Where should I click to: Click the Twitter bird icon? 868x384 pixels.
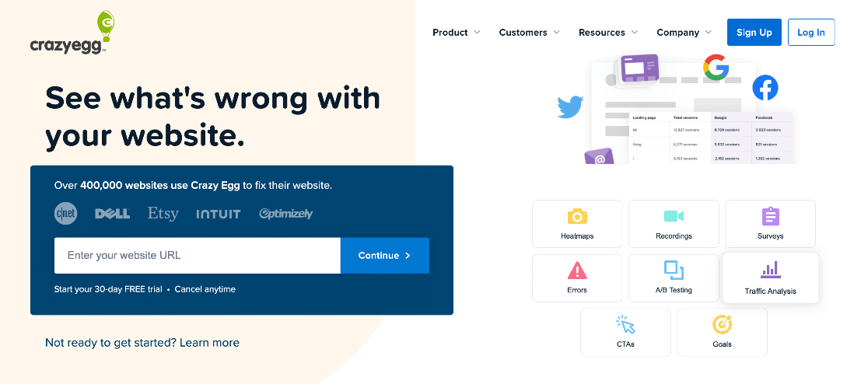pyautogui.click(x=570, y=107)
